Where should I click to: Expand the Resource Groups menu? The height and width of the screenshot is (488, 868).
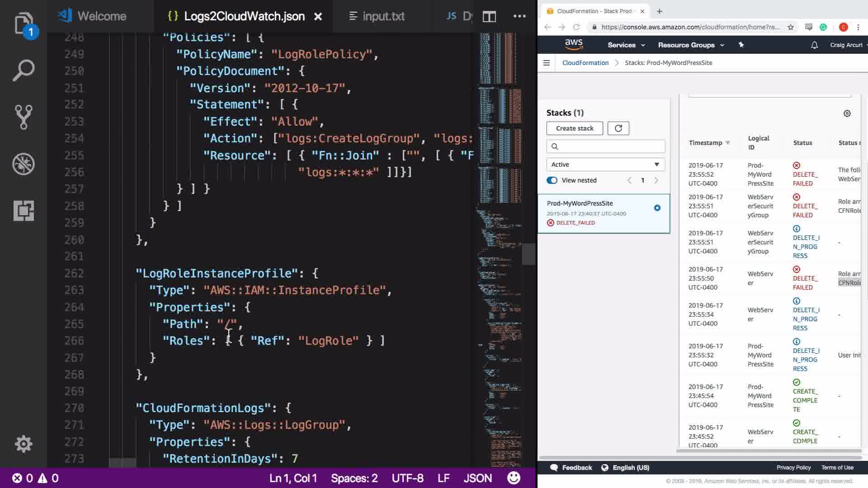(691, 45)
